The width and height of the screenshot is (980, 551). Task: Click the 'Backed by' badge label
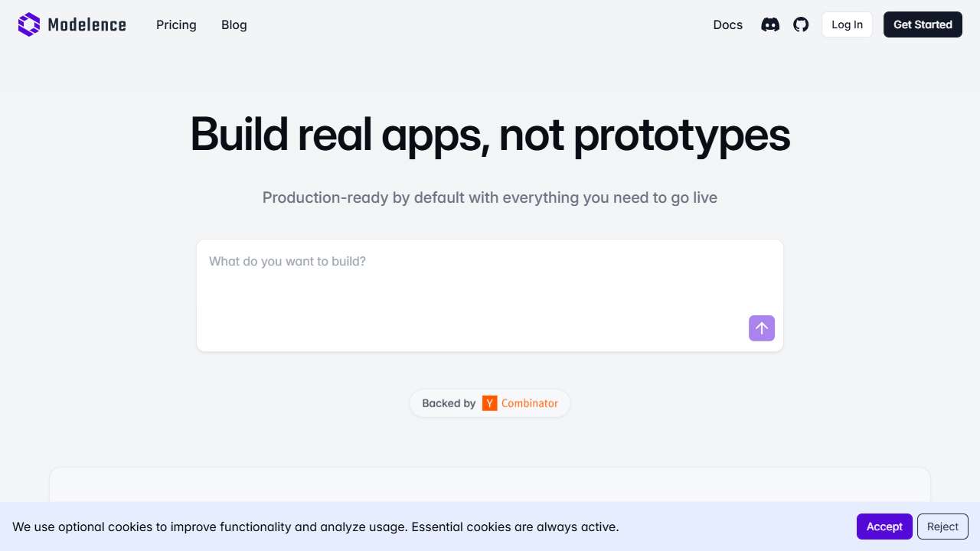point(449,403)
